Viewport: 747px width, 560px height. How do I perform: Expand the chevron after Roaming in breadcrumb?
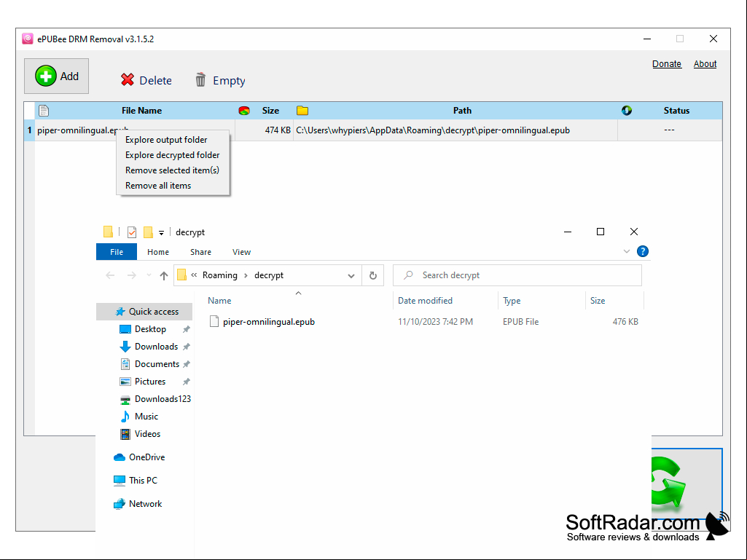[x=246, y=275]
